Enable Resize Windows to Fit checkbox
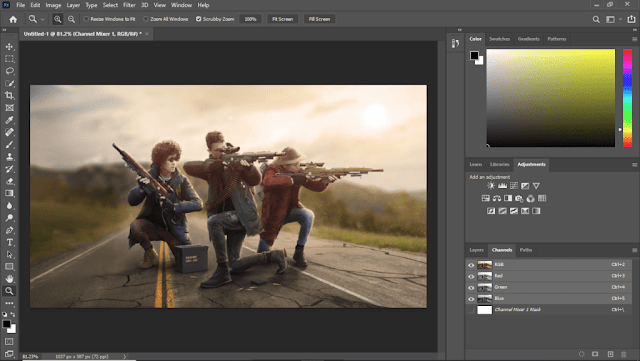Viewport: 640px width, 361px height. click(86, 19)
